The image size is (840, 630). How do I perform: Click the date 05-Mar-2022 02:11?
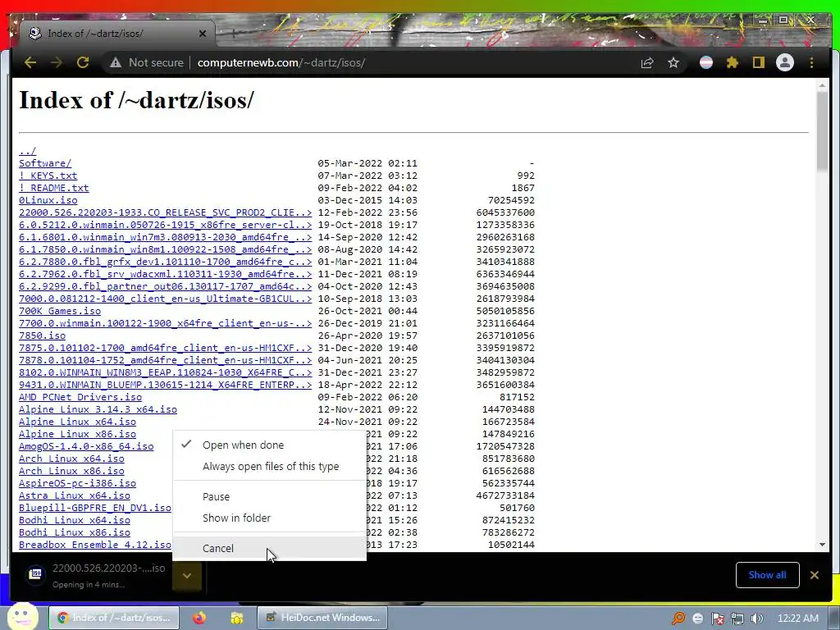367,163
